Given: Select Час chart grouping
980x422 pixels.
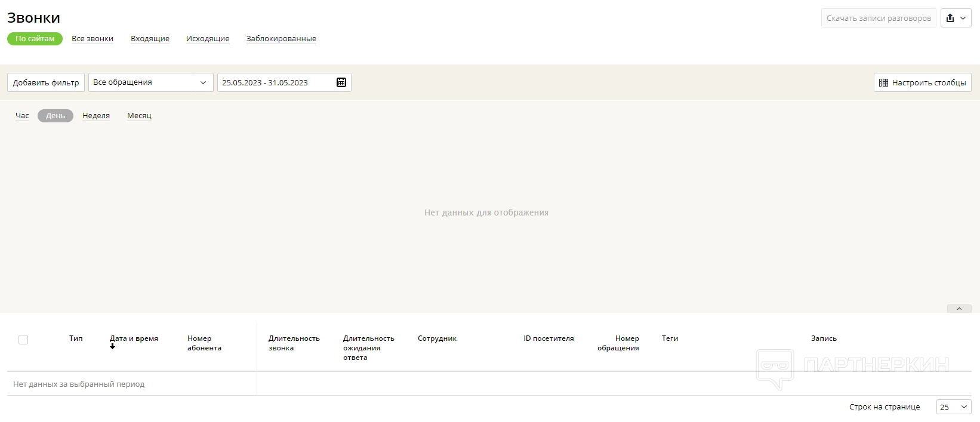Looking at the screenshot, I should 22,116.
